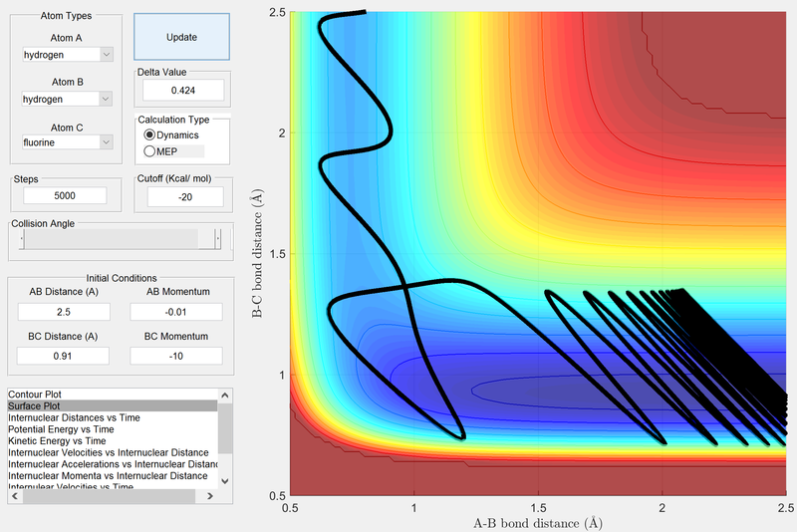Click the plot list horizontal scroll left arrow
Image resolution: width=797 pixels, height=532 pixels.
click(x=15, y=496)
